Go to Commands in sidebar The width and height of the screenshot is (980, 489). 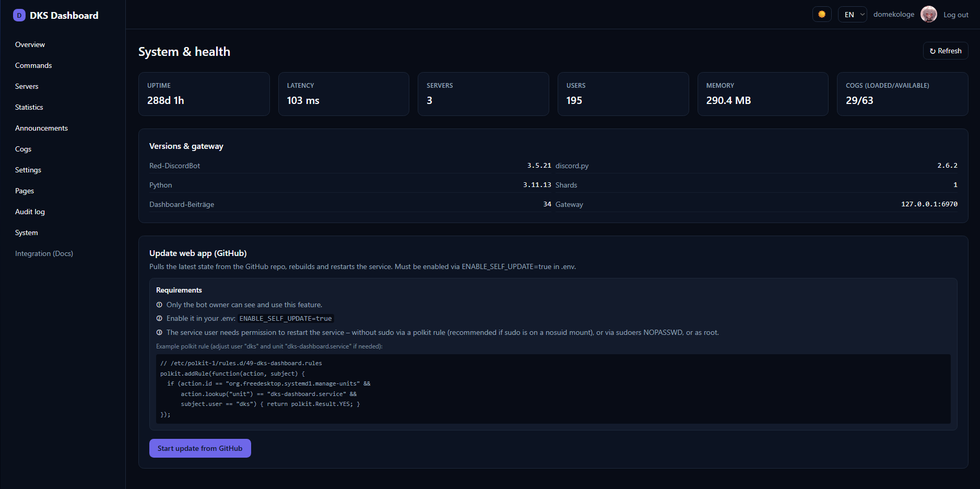point(33,65)
